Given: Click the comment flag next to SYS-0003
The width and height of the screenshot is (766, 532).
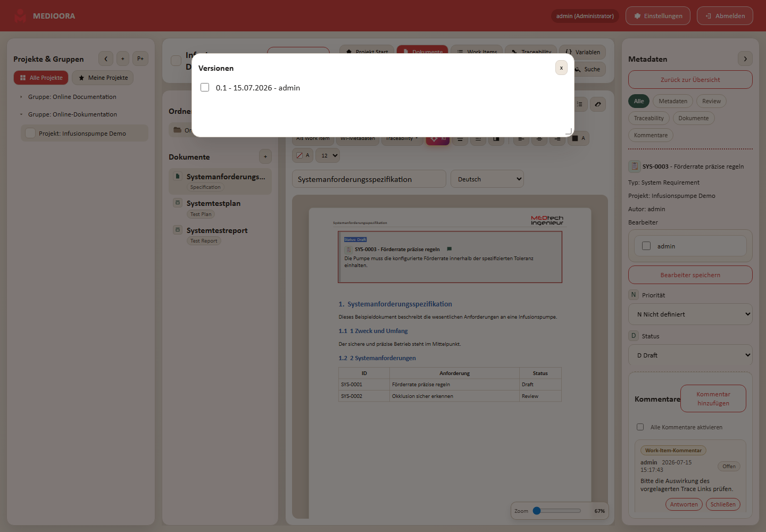Looking at the screenshot, I should click(x=449, y=249).
